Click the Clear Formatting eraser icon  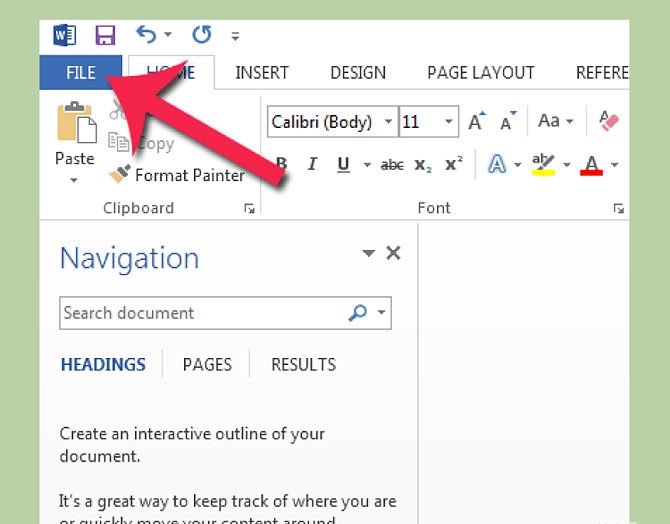click(609, 122)
